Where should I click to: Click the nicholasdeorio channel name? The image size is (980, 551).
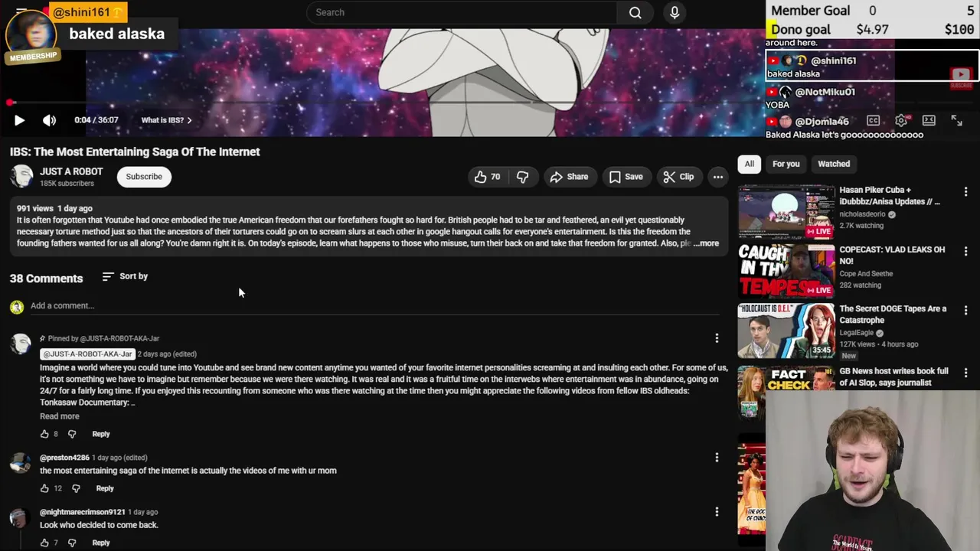pos(862,214)
